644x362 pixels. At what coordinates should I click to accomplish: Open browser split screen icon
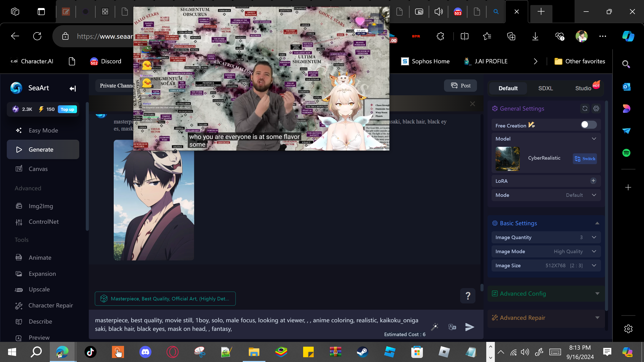[x=464, y=36]
